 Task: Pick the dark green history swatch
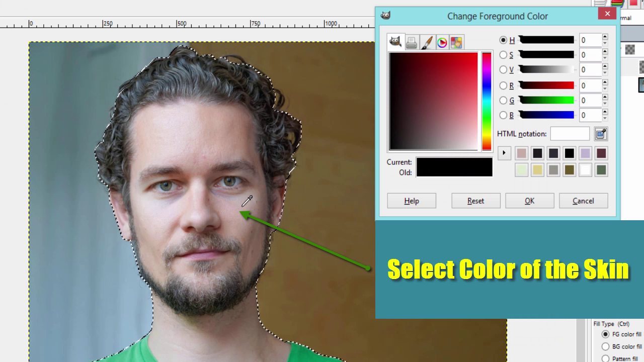point(601,170)
